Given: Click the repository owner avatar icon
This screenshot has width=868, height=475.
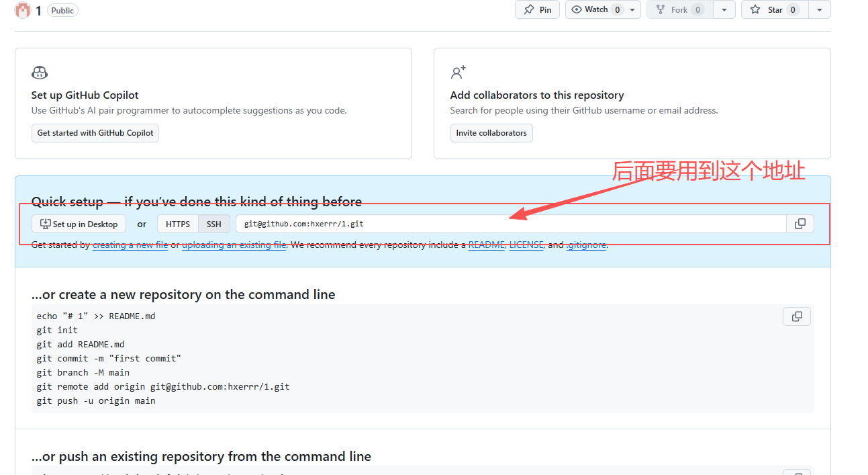Looking at the screenshot, I should [x=23, y=10].
